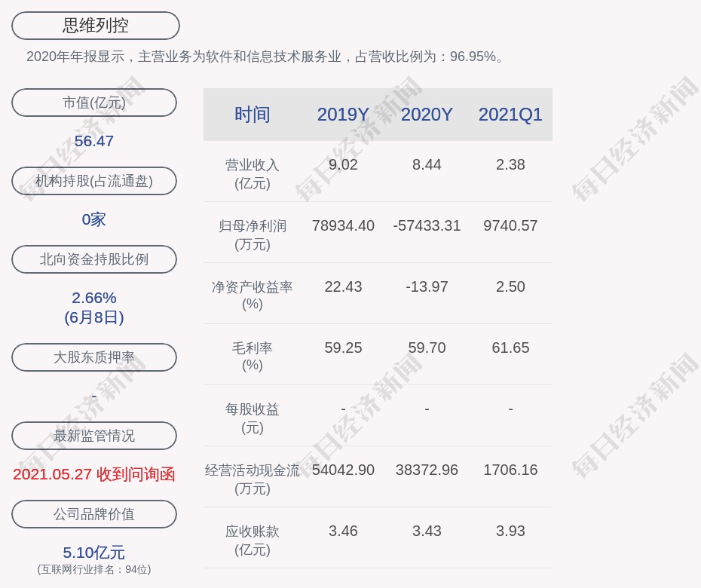Image resolution: width=701 pixels, height=588 pixels.
Task: Open the 机构持股(占流通盘) label
Action: pos(94,181)
